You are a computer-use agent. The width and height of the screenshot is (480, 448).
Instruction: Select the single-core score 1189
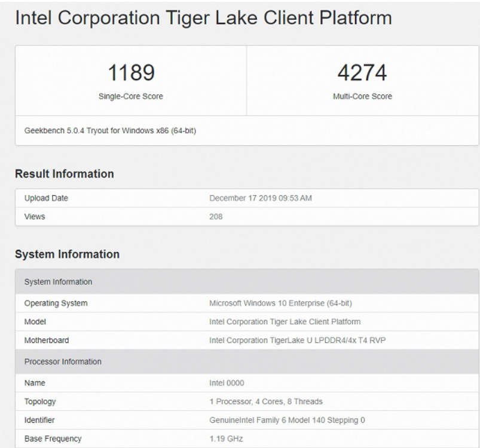pos(131,73)
